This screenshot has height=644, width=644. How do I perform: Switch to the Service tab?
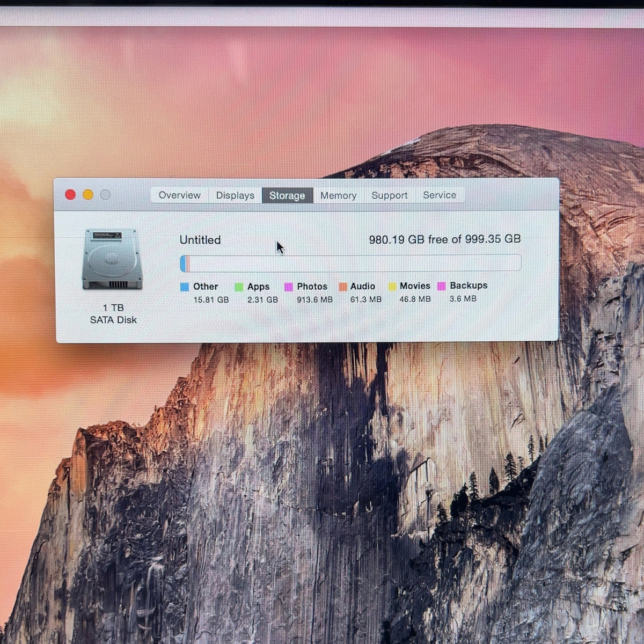[x=440, y=195]
